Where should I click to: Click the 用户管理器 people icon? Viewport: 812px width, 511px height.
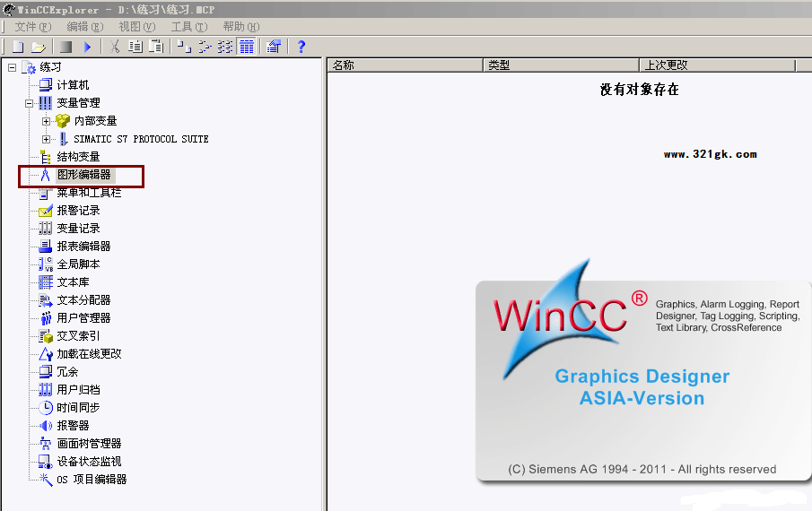click(46, 318)
